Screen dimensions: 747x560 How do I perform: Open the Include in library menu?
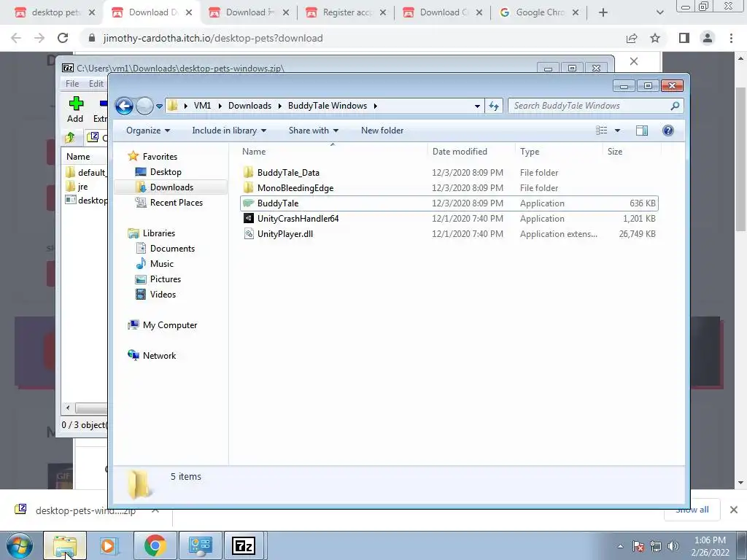(228, 131)
